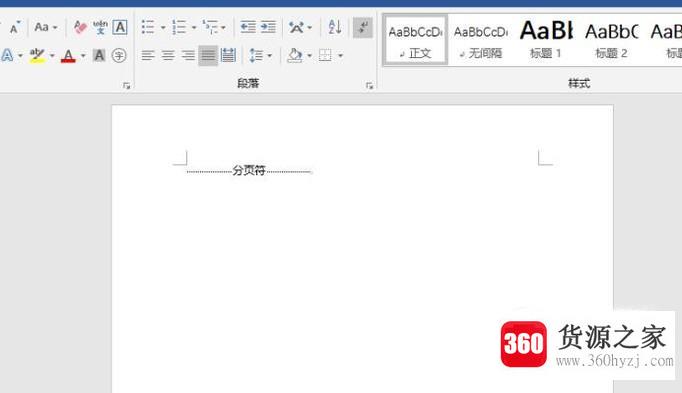Align text left
Image resolution: width=682 pixels, height=393 pixels.
(x=148, y=56)
